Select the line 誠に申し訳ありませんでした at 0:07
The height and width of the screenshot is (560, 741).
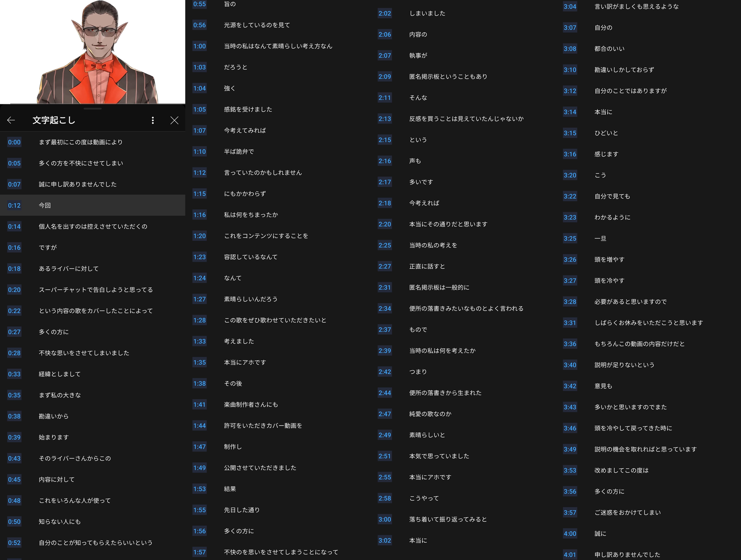(78, 184)
